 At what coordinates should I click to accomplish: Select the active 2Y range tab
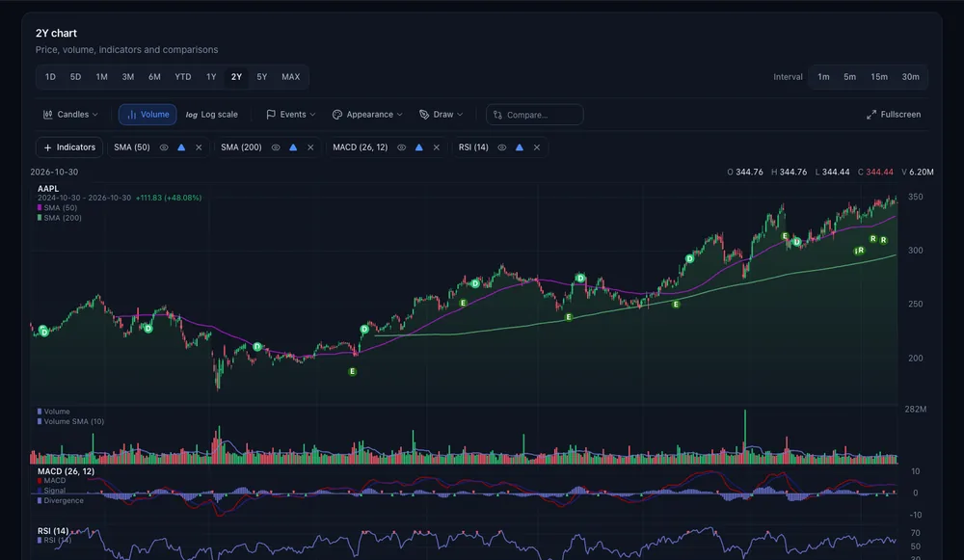click(x=237, y=77)
